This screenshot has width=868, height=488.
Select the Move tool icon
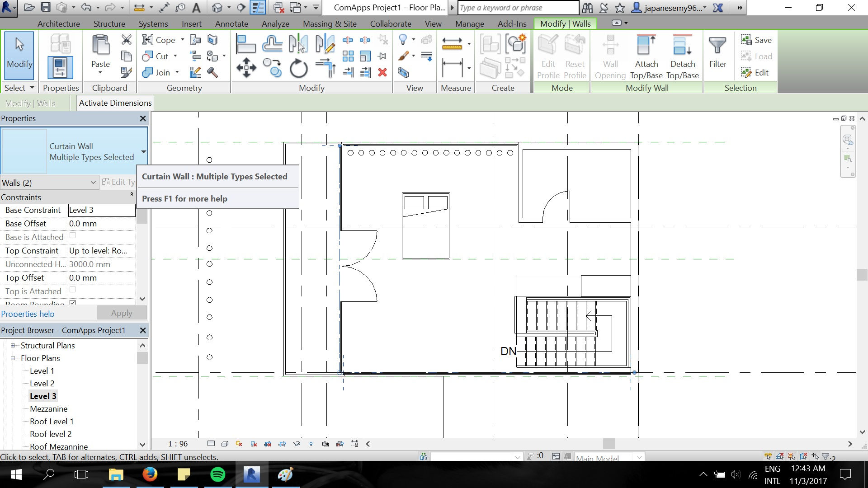pyautogui.click(x=246, y=68)
